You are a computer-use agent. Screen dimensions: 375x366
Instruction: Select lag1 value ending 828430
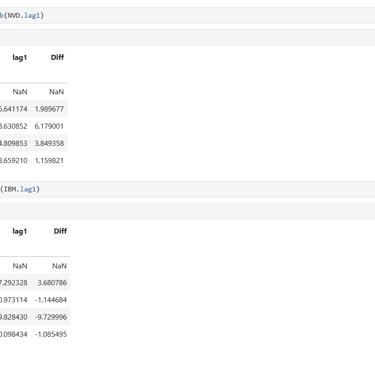tap(14, 317)
